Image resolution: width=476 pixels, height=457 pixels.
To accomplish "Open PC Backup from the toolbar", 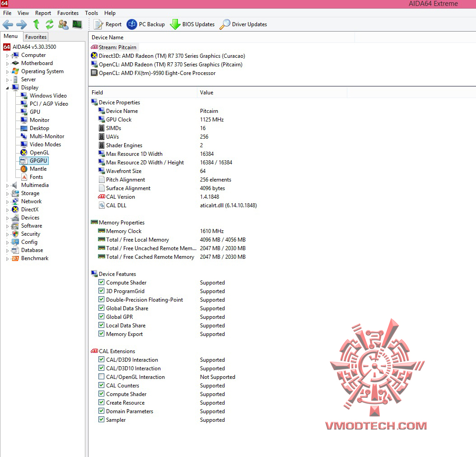I will [145, 24].
